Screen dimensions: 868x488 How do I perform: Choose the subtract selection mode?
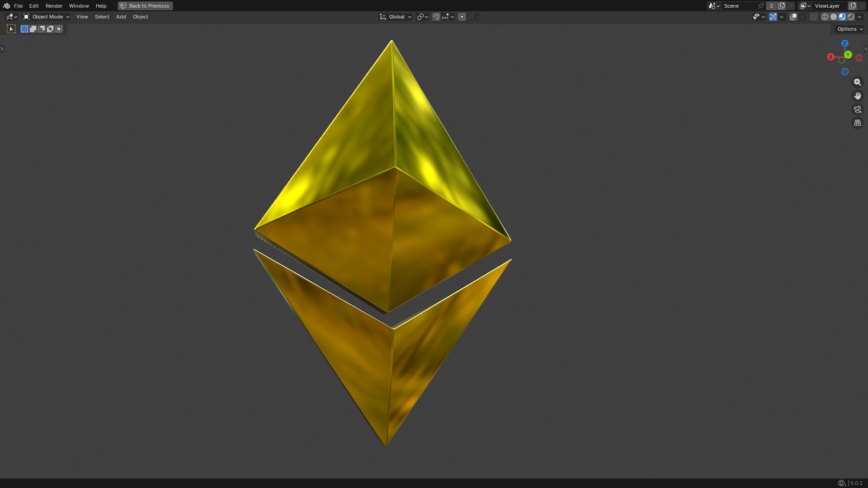(42, 29)
